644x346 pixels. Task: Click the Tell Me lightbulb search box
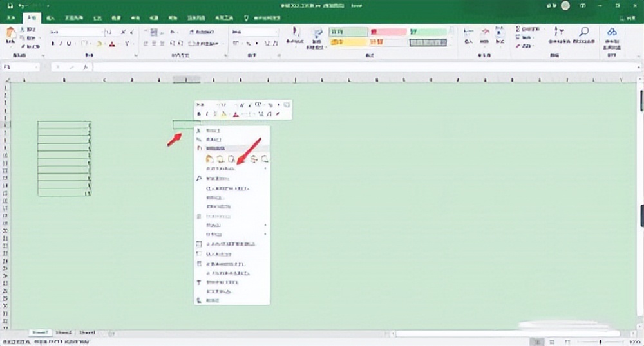[x=263, y=18]
